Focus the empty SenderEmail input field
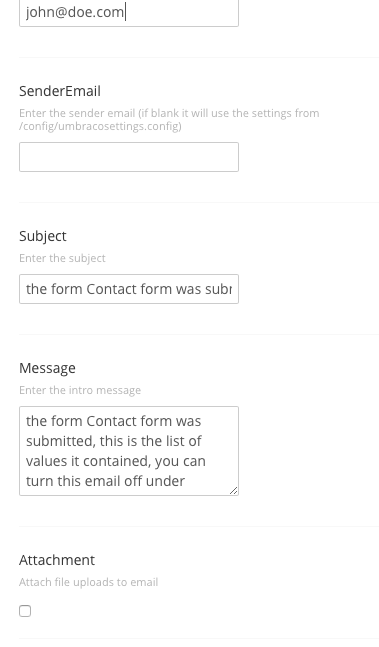The image size is (379, 647). point(129,157)
